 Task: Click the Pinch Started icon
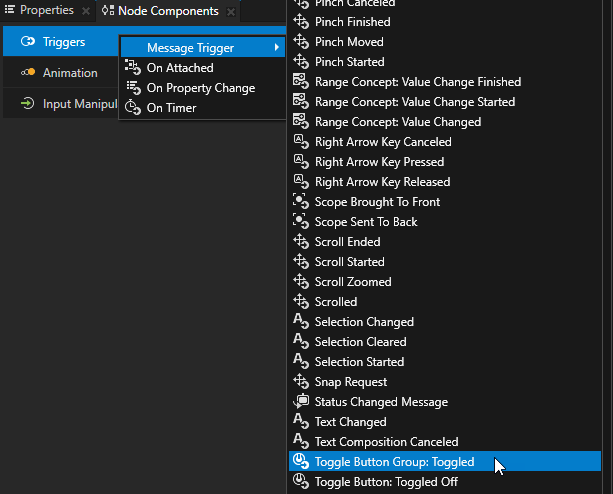point(301,61)
